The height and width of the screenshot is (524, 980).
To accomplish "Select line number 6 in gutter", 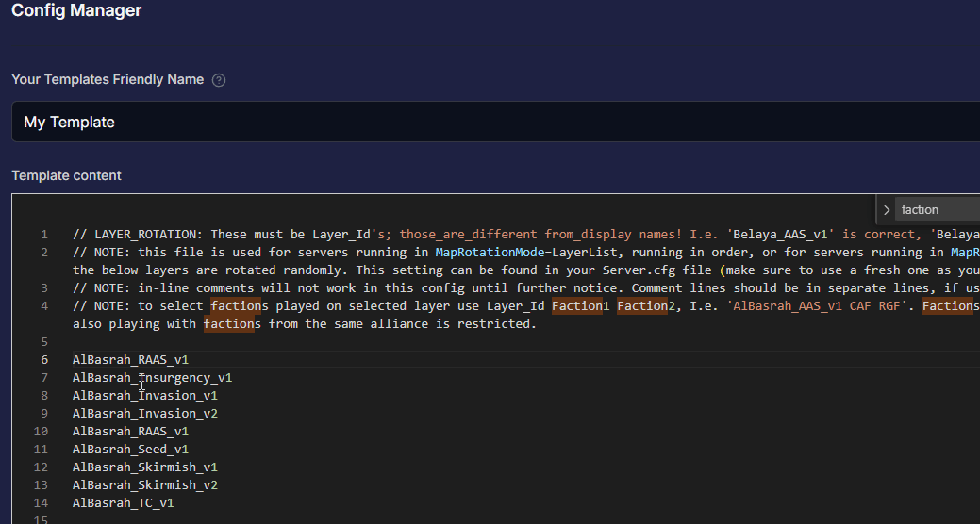I will tap(44, 360).
